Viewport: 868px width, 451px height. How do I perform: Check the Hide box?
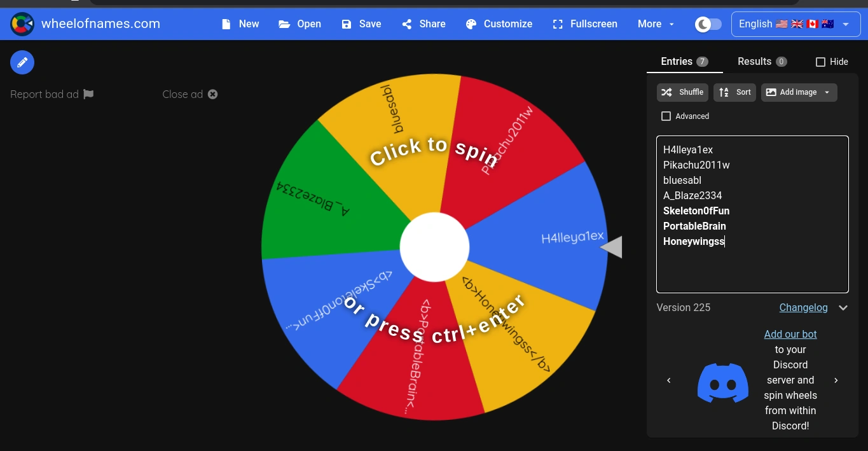[x=820, y=62]
